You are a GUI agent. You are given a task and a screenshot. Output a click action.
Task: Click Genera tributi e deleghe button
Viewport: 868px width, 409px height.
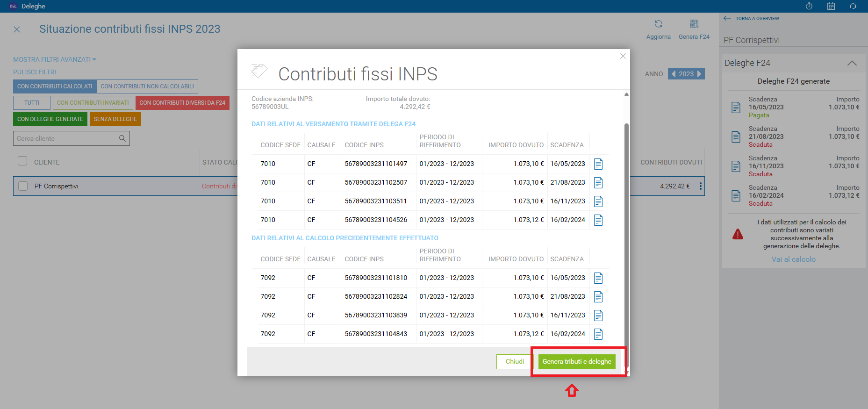click(577, 362)
